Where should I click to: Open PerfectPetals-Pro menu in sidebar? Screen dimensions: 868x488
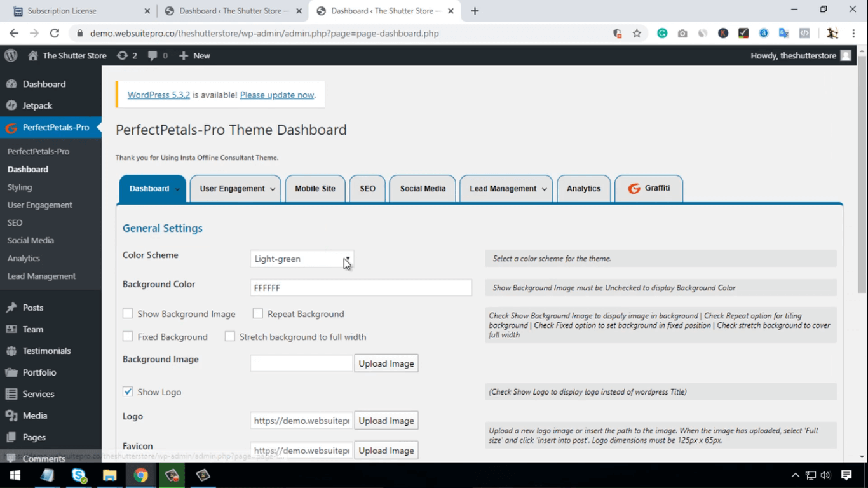click(x=51, y=127)
